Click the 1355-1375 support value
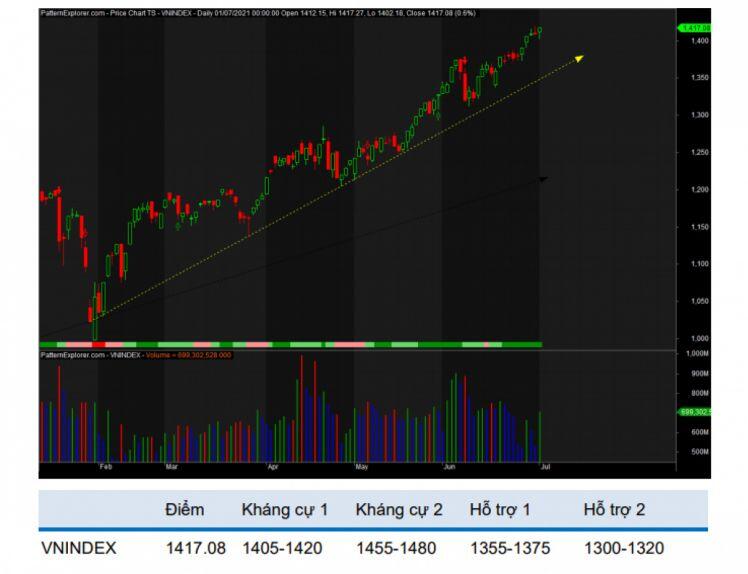The width and height of the screenshot is (748, 574). tap(510, 548)
